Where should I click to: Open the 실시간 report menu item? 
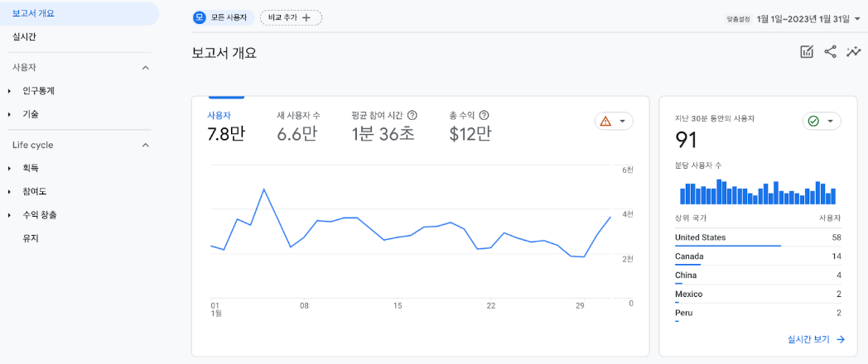[24, 36]
